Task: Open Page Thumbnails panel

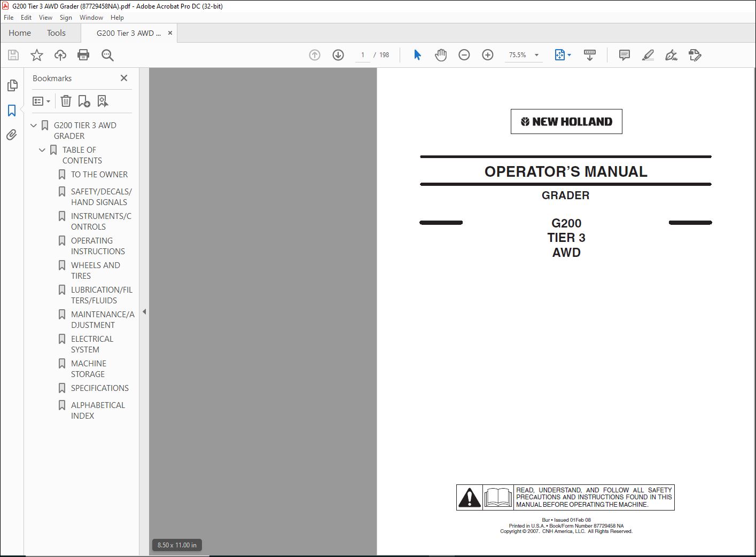Action: tap(12, 85)
